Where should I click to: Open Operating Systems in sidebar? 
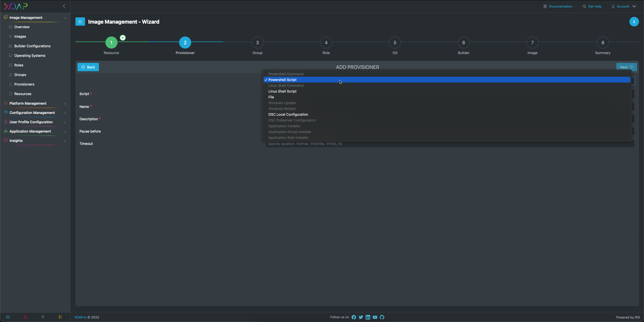[30, 56]
